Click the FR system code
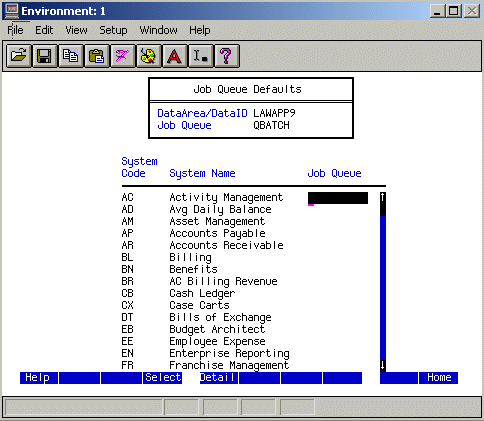Viewport: 484px width, 421px height. pos(127,365)
